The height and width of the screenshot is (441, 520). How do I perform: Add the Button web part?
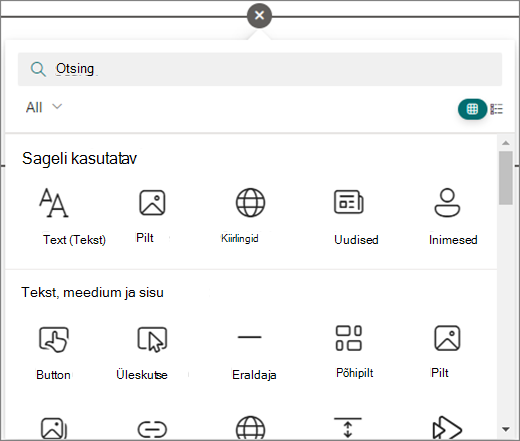pos(54,339)
